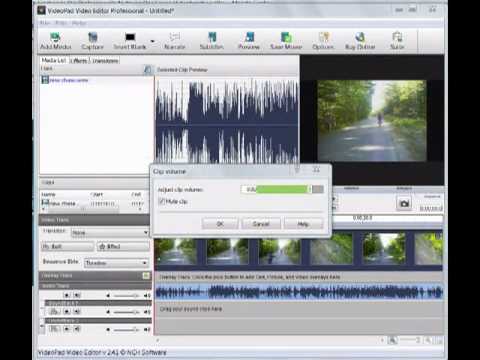Screen dimensions: 480x360
Task: Click the loud speaker icon on Soundtrack 1 row
Action: tap(147, 312)
